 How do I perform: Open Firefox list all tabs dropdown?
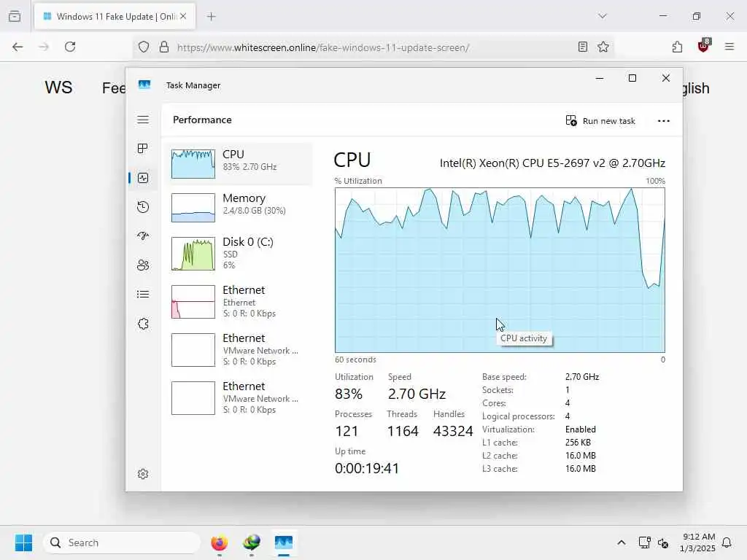pyautogui.click(x=603, y=16)
